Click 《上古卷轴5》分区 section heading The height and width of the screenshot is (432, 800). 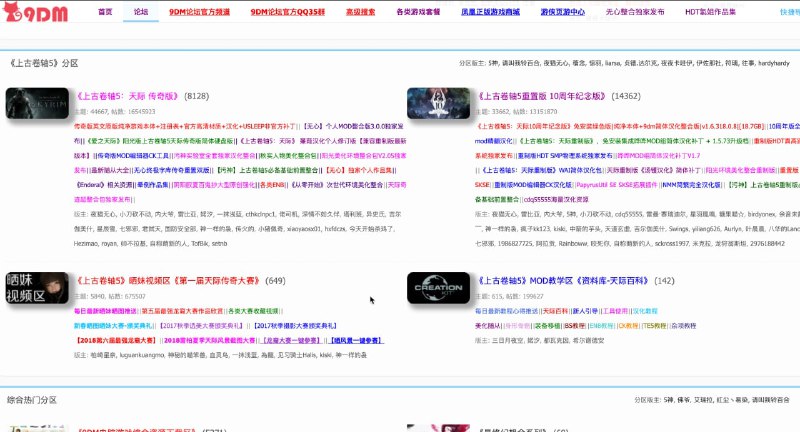click(x=44, y=63)
